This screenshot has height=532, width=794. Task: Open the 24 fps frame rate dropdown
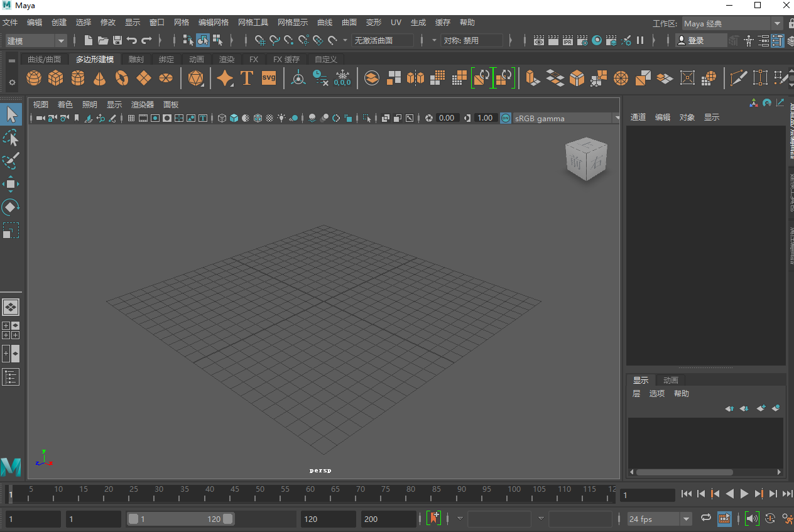click(x=686, y=518)
